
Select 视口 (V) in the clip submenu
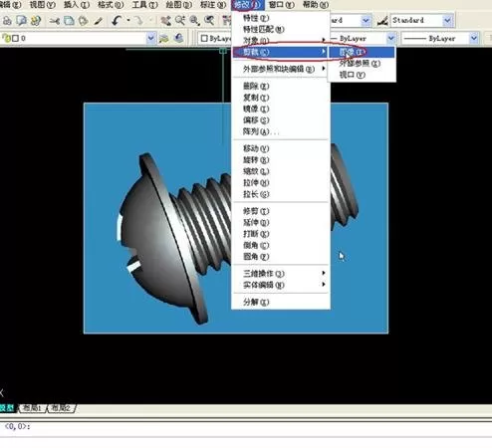click(x=362, y=75)
